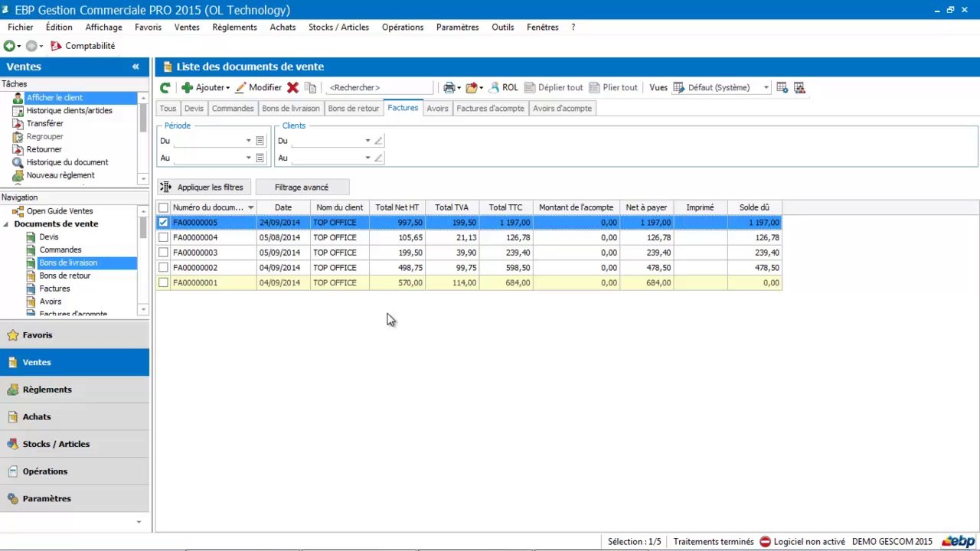Open the Période Du date dropdown
Screen dimensions: 980x551
click(248, 141)
